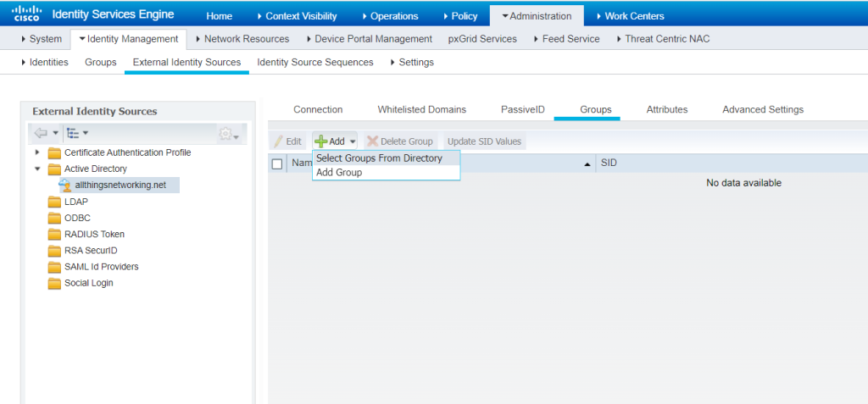This screenshot has width=868, height=404.
Task: Click the allthingsnetworking.net domain icon
Action: [x=65, y=185]
